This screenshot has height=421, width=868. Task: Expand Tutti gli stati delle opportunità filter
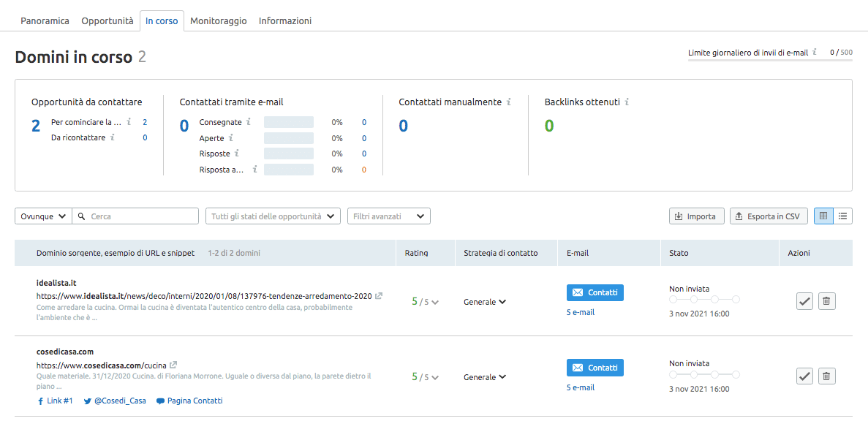273,216
